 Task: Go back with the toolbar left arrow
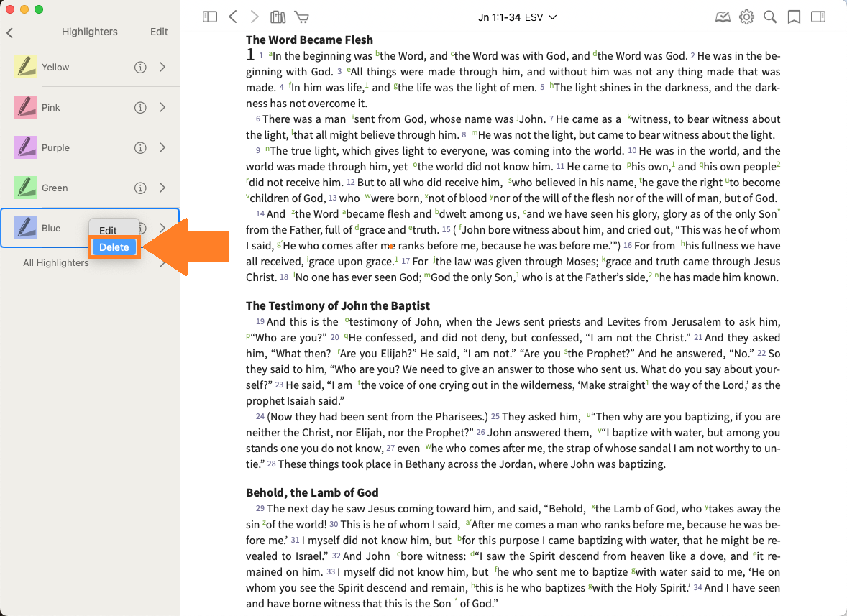232,17
